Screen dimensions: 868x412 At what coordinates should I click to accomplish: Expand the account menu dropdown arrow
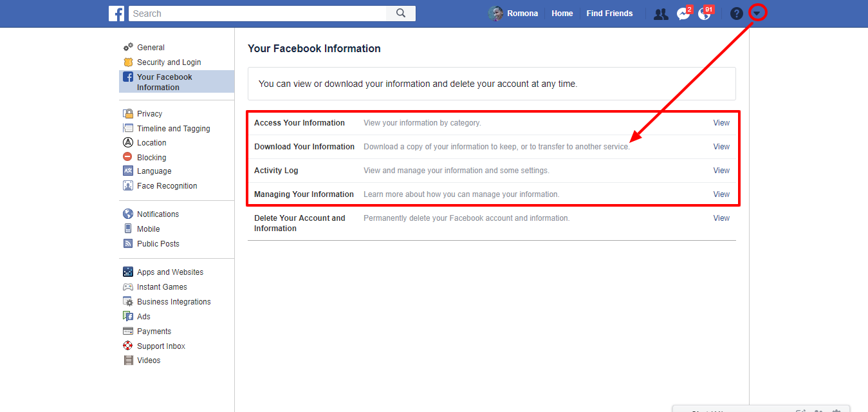coord(757,14)
